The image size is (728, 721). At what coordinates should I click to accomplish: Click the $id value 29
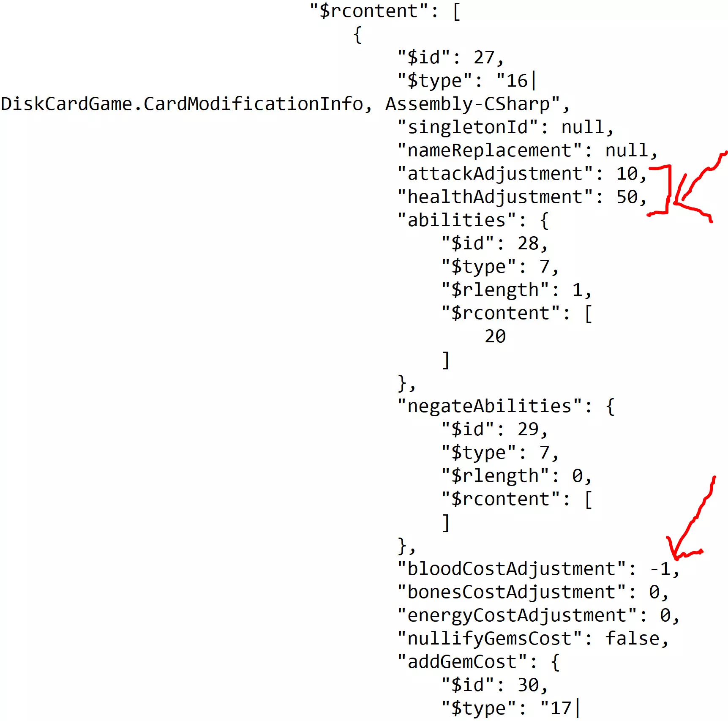pyautogui.click(x=528, y=429)
